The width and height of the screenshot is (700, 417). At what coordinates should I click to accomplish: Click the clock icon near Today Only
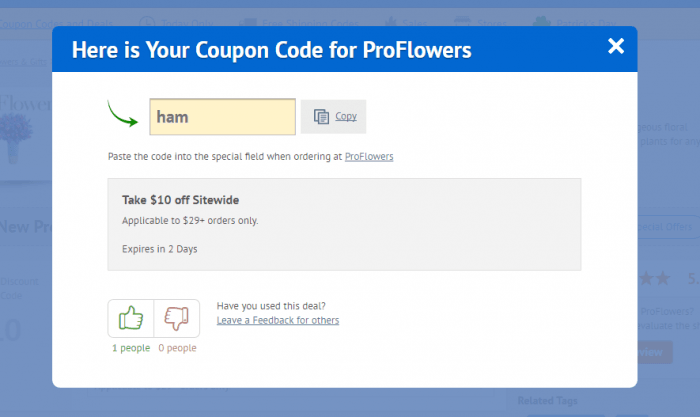147,22
